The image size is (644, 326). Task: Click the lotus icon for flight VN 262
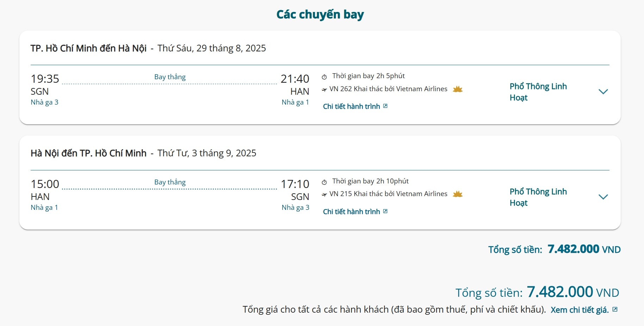tap(457, 89)
